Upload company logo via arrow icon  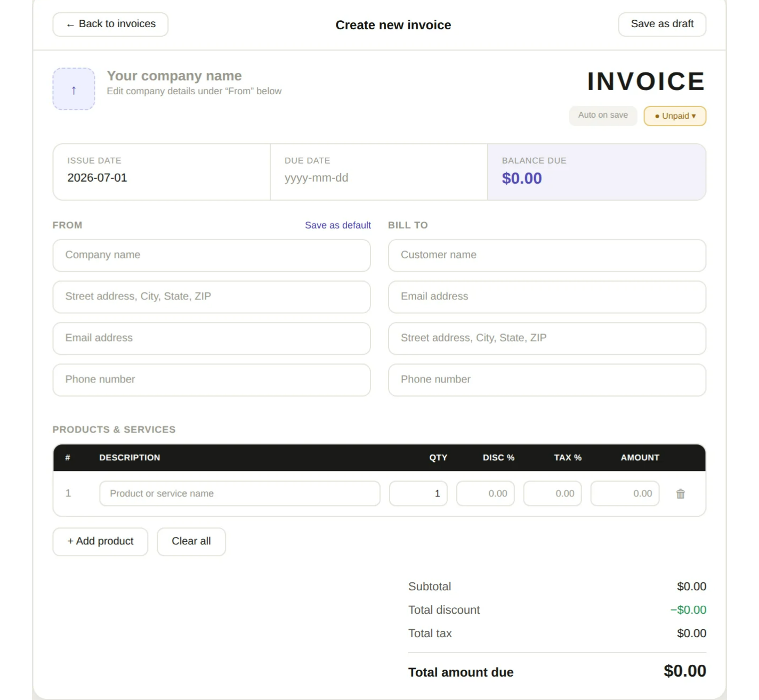click(74, 89)
